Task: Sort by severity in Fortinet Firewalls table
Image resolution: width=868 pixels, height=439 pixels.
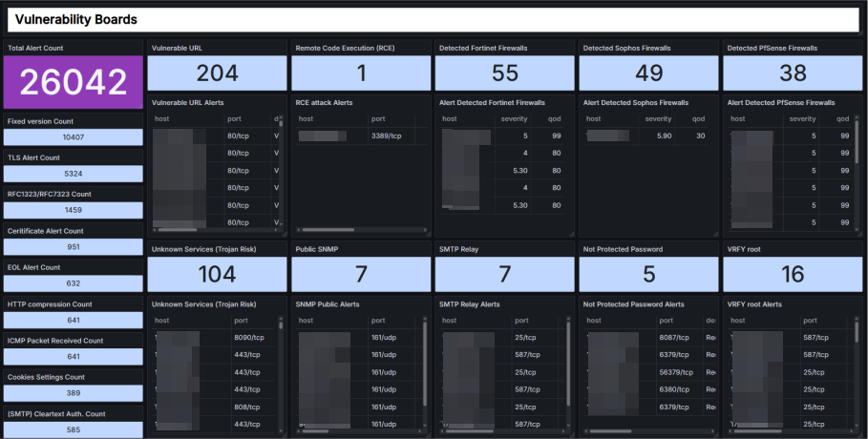Action: click(x=514, y=119)
